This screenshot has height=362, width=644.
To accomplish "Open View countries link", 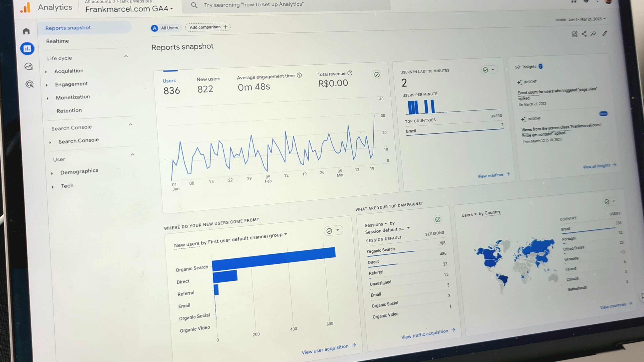I will pyautogui.click(x=616, y=305).
